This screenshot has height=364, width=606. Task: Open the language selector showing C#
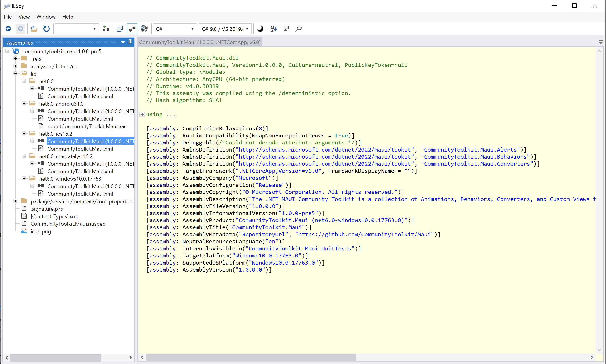click(x=174, y=28)
